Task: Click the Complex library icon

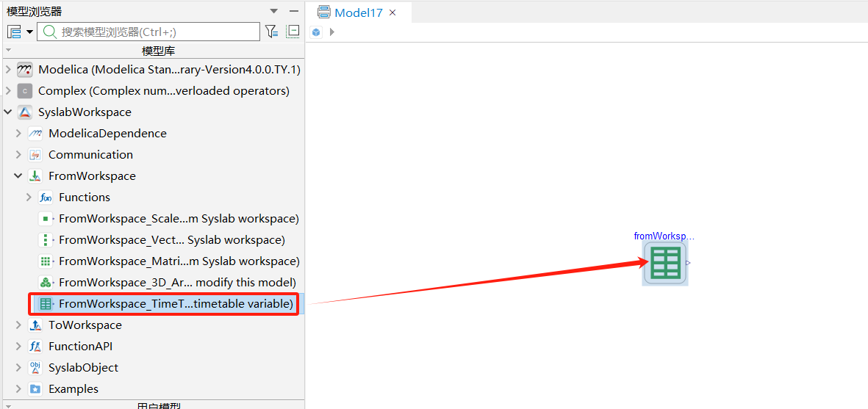Action: click(x=25, y=90)
